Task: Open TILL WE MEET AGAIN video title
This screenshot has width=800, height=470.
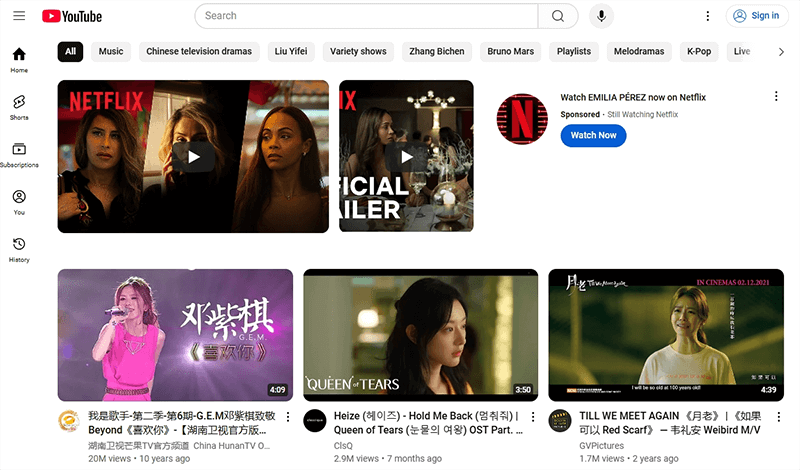Action: click(670, 423)
